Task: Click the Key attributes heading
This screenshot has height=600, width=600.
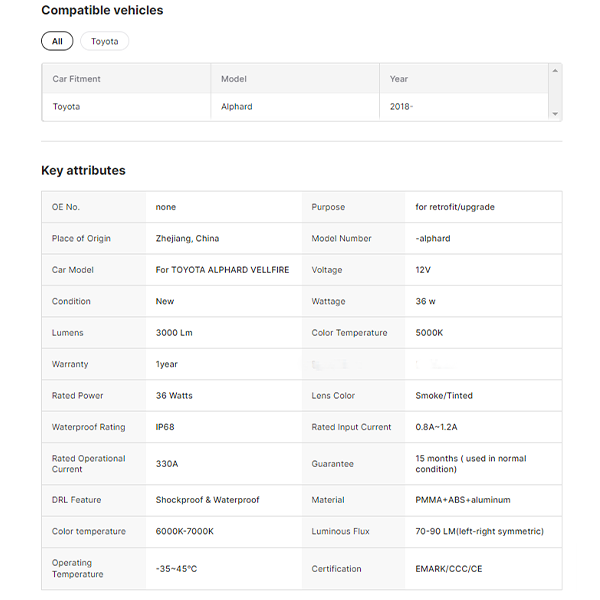Action: [x=83, y=170]
